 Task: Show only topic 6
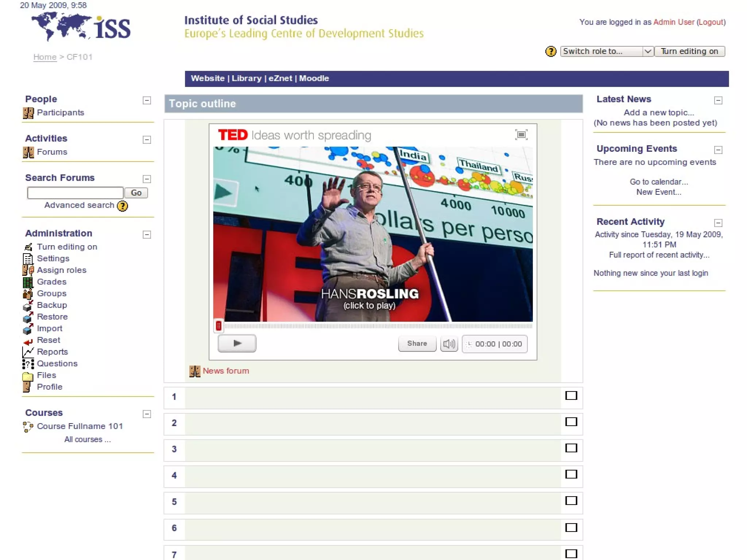pyautogui.click(x=571, y=528)
